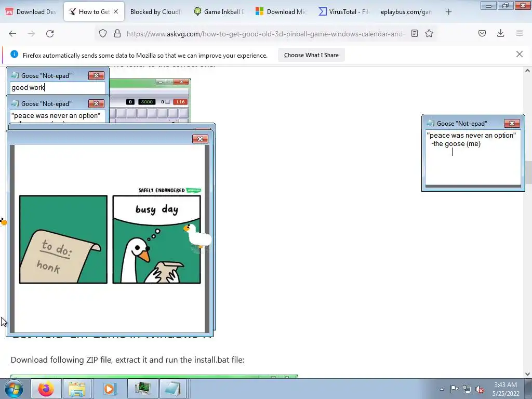Open the Goose Not-epad taskbar icon

pos(172,389)
